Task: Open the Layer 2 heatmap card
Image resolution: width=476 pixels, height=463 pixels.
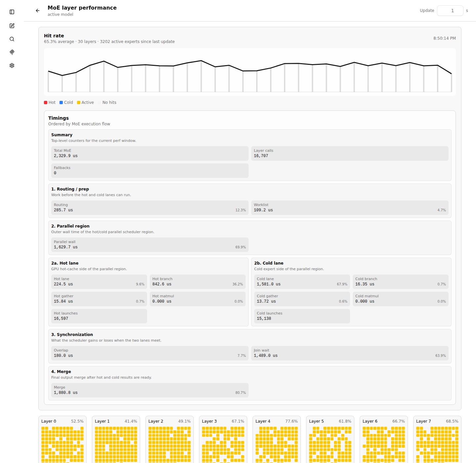Action: [170, 440]
